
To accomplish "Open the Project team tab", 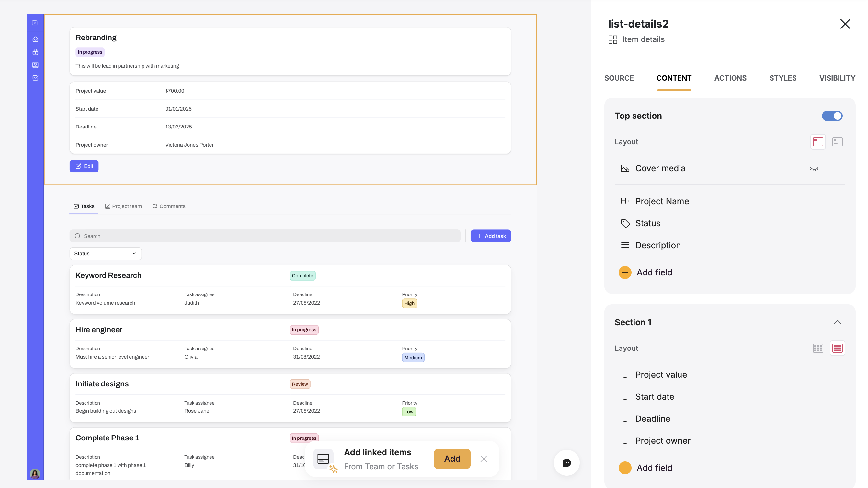I will 123,206.
